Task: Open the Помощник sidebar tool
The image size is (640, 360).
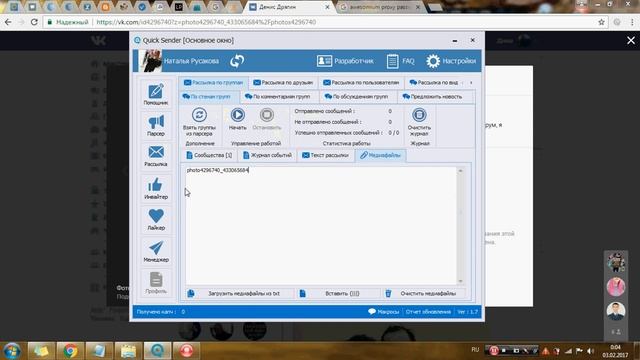Action: pyautogui.click(x=156, y=94)
